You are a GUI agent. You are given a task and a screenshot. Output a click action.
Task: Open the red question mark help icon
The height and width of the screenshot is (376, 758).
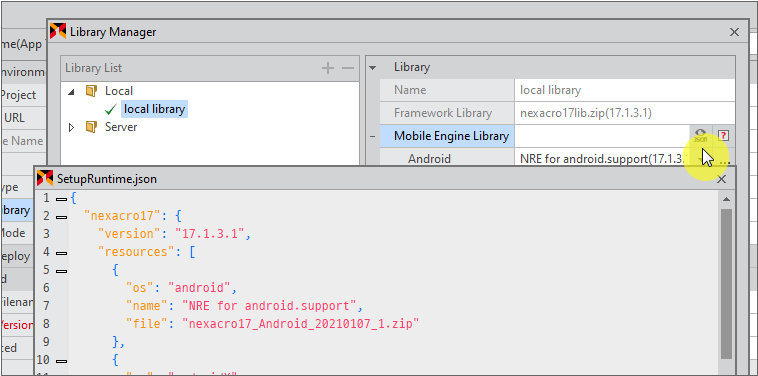coord(723,136)
